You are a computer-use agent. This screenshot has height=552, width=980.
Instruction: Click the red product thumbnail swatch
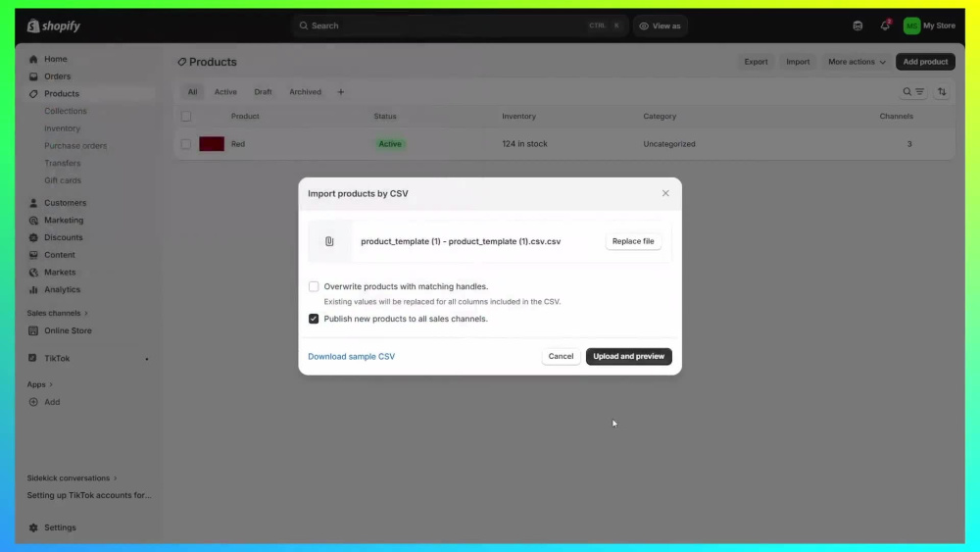(x=212, y=144)
